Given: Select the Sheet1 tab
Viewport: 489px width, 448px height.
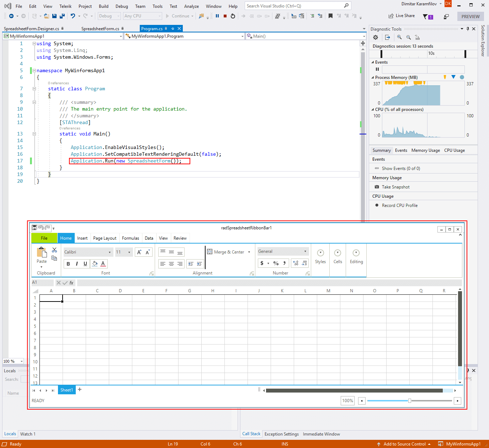Looking at the screenshot, I should point(67,390).
